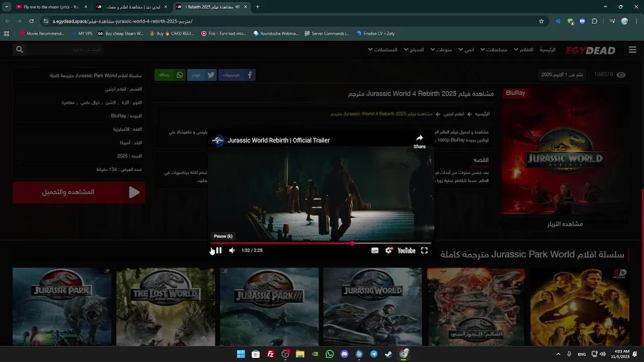644x362 pixels.
Task: Click افلام اجنبي in the breadcrumb
Action: pyautogui.click(x=453, y=114)
